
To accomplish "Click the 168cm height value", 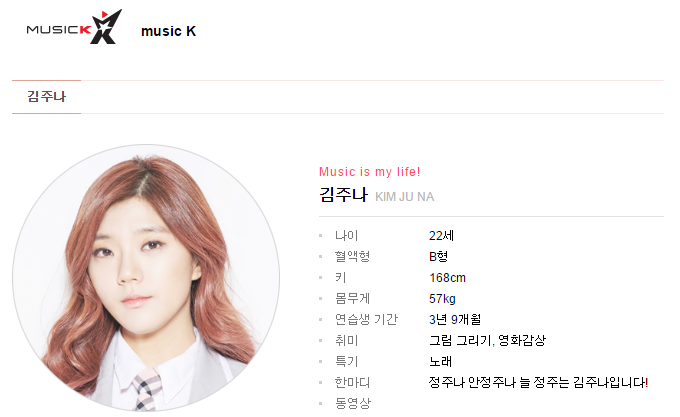I will point(448,277).
